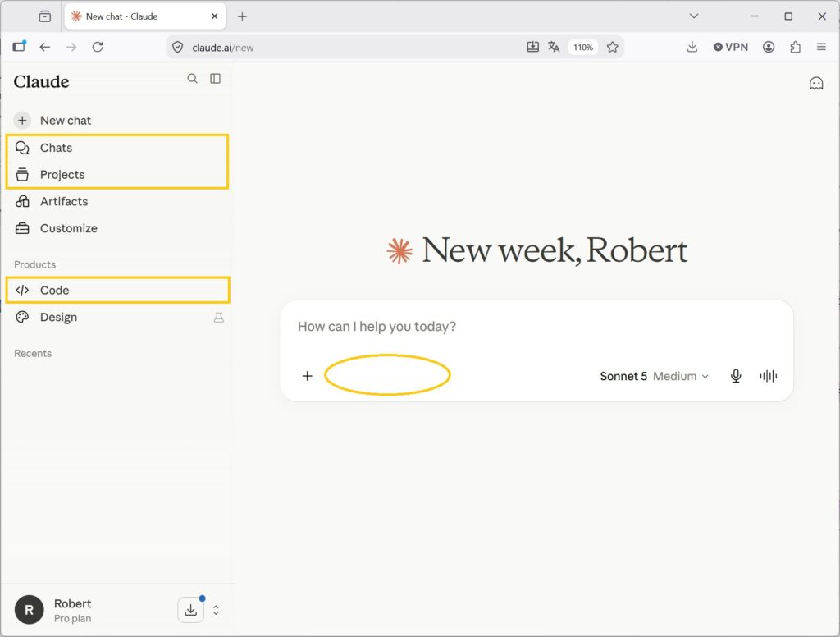
Task: Click the plus attach button in the prompt box
Action: point(307,376)
